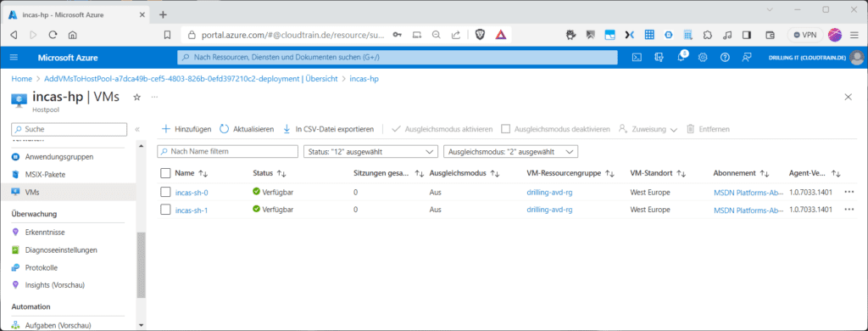Sort by Abonnement column header
Viewport: 868px width, 331px height.
[x=741, y=173]
